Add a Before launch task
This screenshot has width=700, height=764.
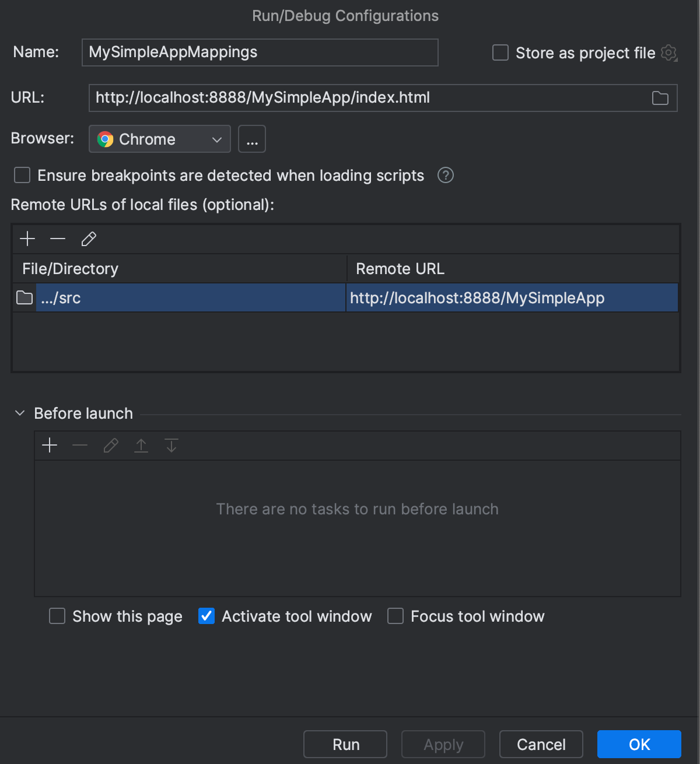click(x=50, y=445)
